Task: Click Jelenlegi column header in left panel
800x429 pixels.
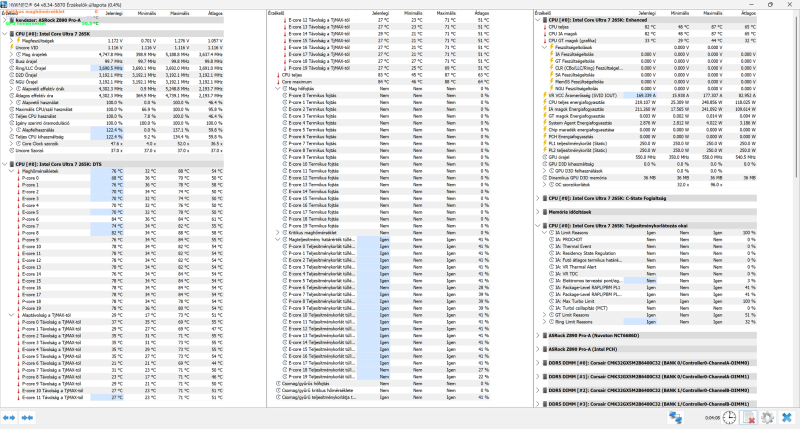Action: [x=113, y=13]
